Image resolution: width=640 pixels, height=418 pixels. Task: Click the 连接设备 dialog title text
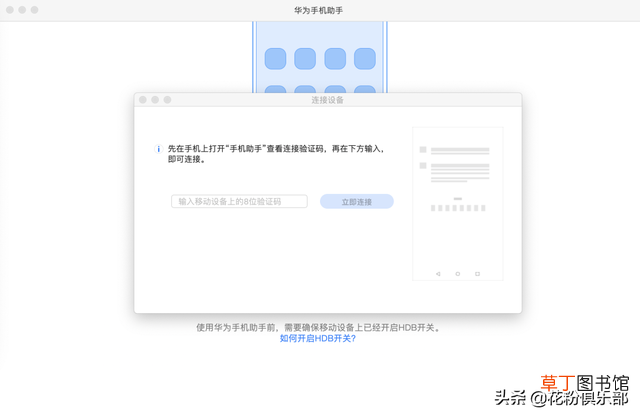click(x=327, y=100)
